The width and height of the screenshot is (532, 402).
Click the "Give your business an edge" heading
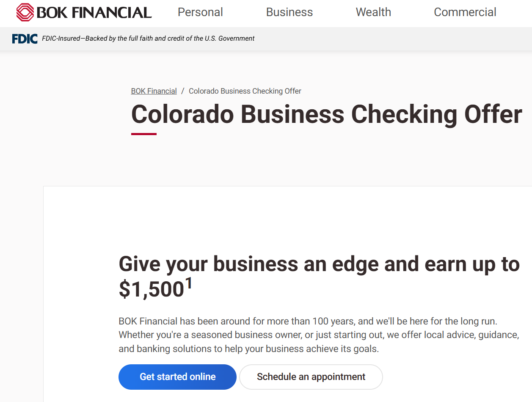[319, 264]
